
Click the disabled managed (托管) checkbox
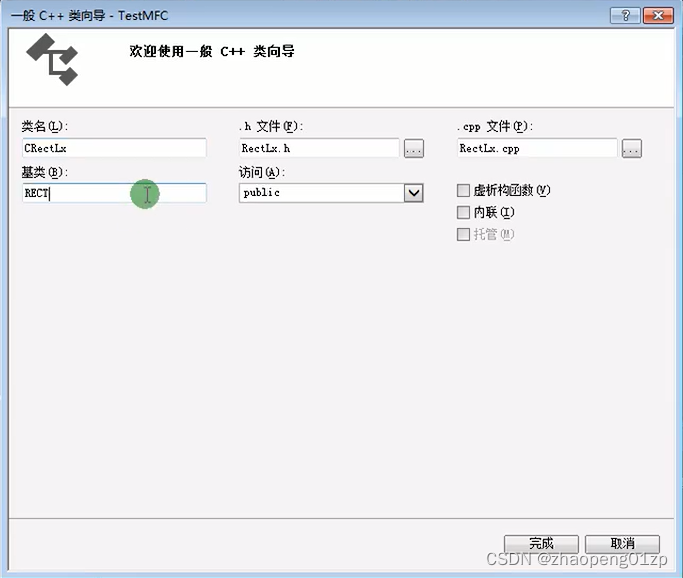[x=463, y=234]
